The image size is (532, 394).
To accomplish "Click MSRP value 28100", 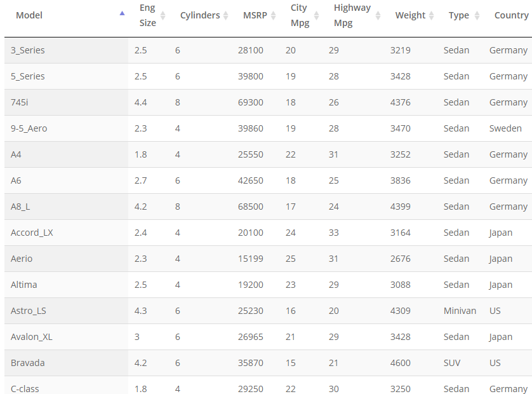I will (250, 50).
